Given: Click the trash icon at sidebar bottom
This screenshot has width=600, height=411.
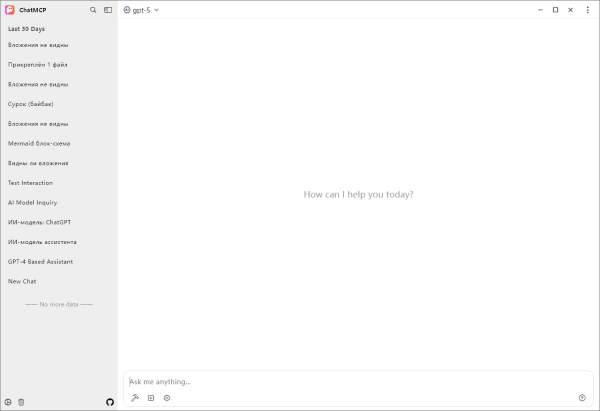Looking at the screenshot, I should [21, 402].
